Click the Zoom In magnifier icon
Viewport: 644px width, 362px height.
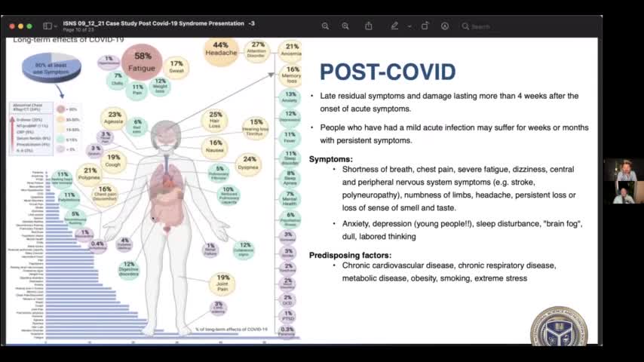[345, 26]
